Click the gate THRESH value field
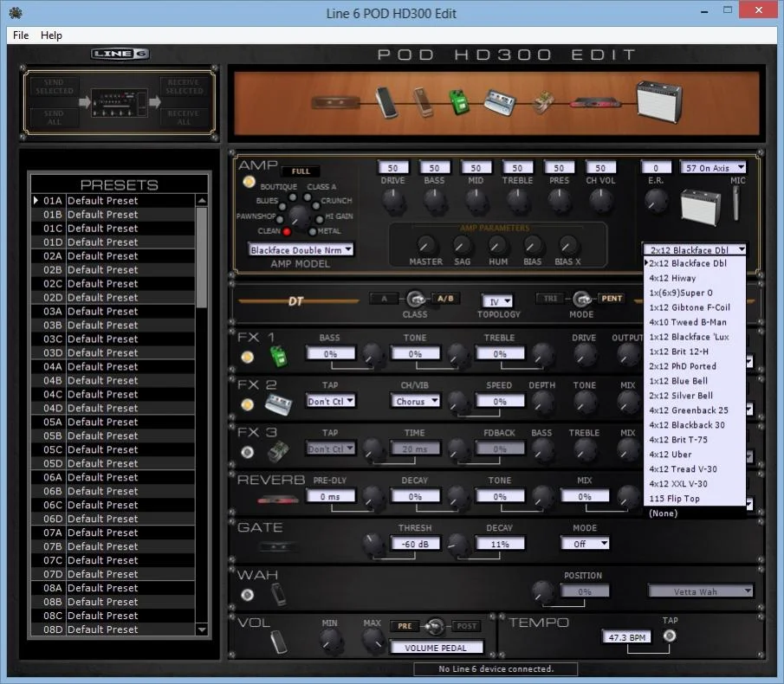This screenshot has width=784, height=684. point(414,544)
